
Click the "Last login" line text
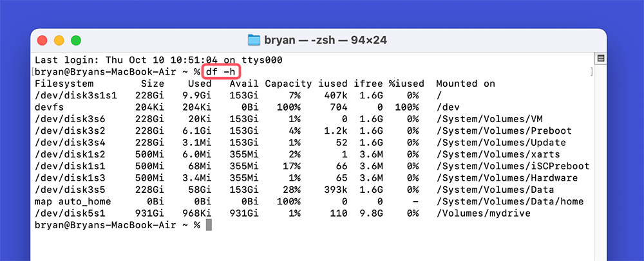(158, 60)
